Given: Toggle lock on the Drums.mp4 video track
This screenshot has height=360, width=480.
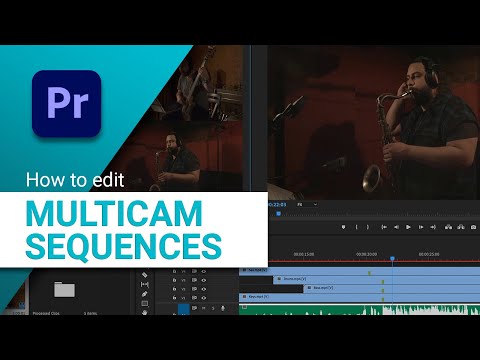Looking at the screenshot, I should coord(174,280).
